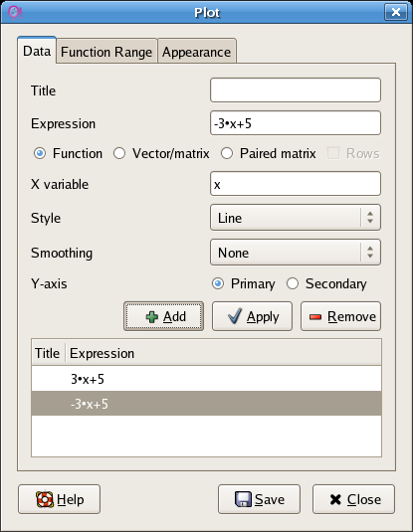Open the Appearance tab
Image resolution: width=413 pixels, height=532 pixels.
197,52
